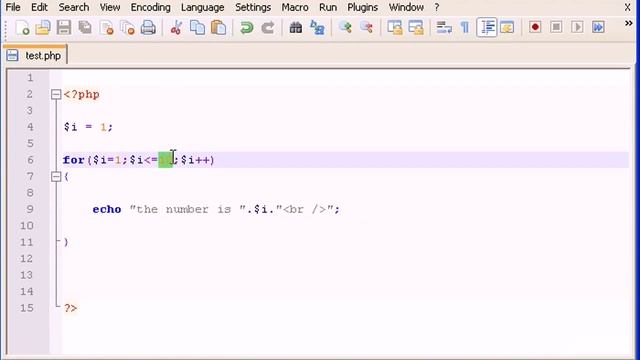
Task: Stop macro recording square button
Action: pyautogui.click(x=556, y=27)
